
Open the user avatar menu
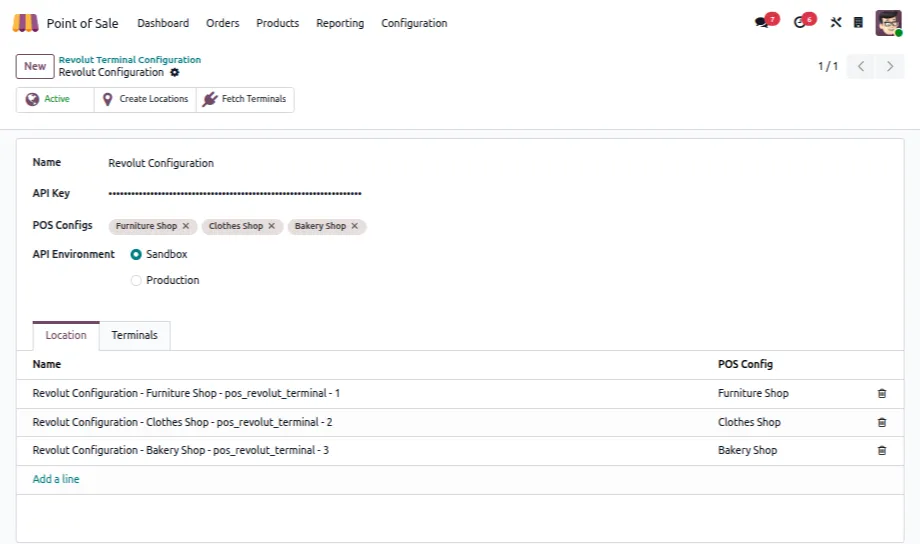[888, 23]
